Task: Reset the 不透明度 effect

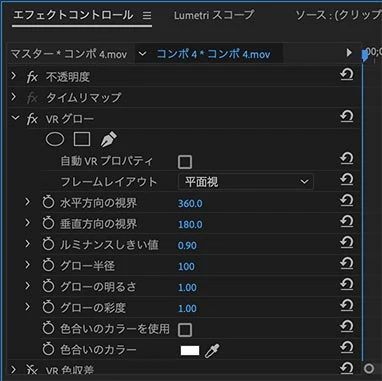Action: (347, 75)
